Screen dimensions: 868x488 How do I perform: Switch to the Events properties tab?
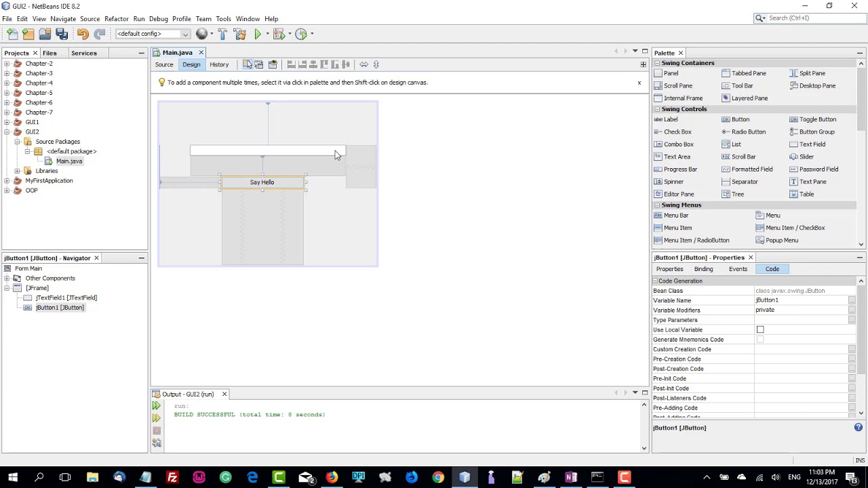738,269
